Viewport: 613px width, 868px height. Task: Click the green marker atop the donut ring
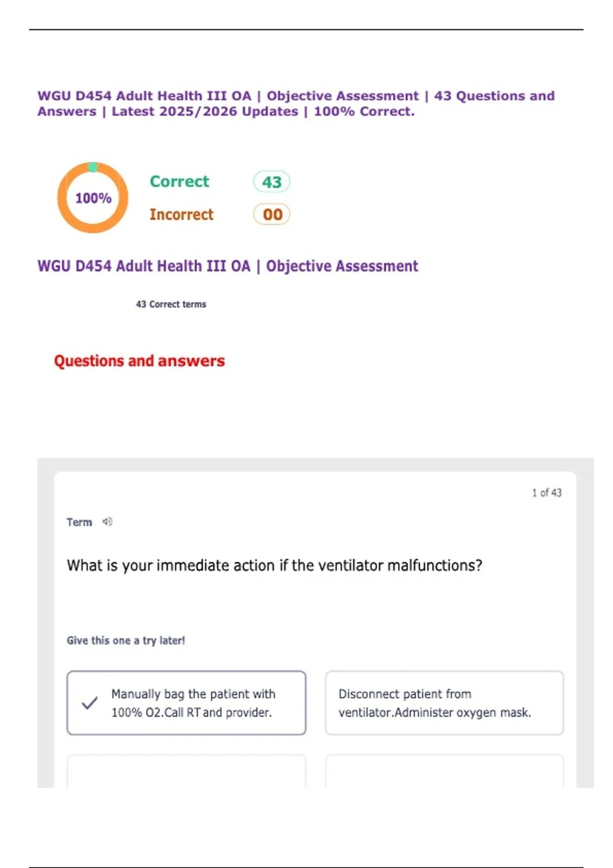pos(93,167)
